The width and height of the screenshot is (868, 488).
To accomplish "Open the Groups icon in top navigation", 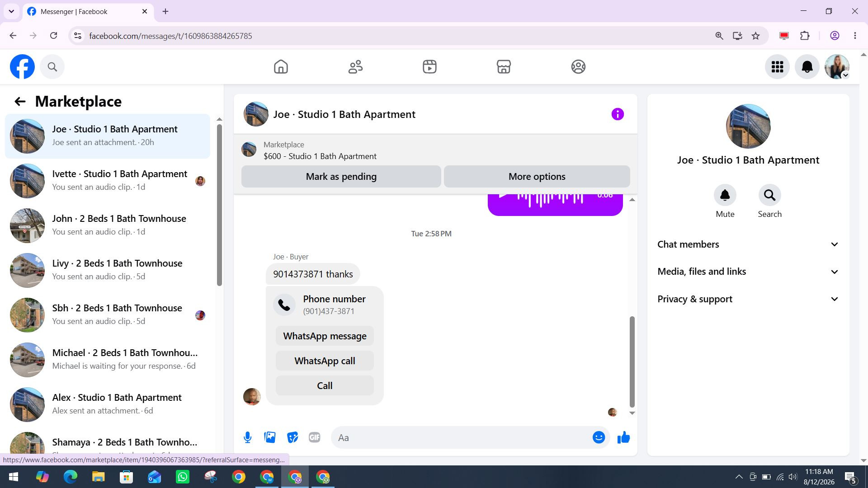I will [578, 67].
